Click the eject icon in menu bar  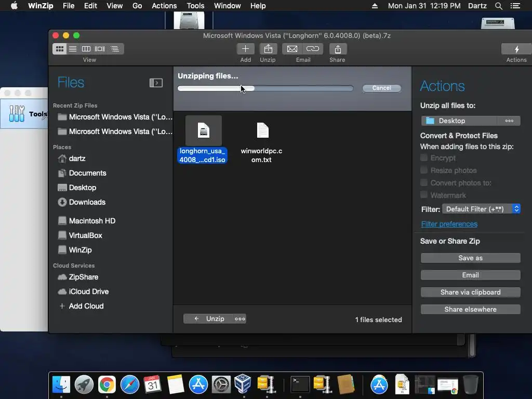click(375, 6)
